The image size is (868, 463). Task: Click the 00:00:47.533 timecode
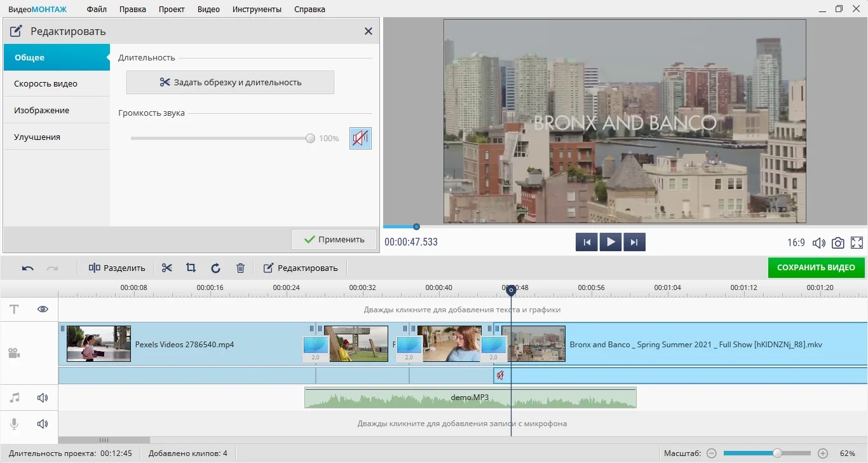411,242
